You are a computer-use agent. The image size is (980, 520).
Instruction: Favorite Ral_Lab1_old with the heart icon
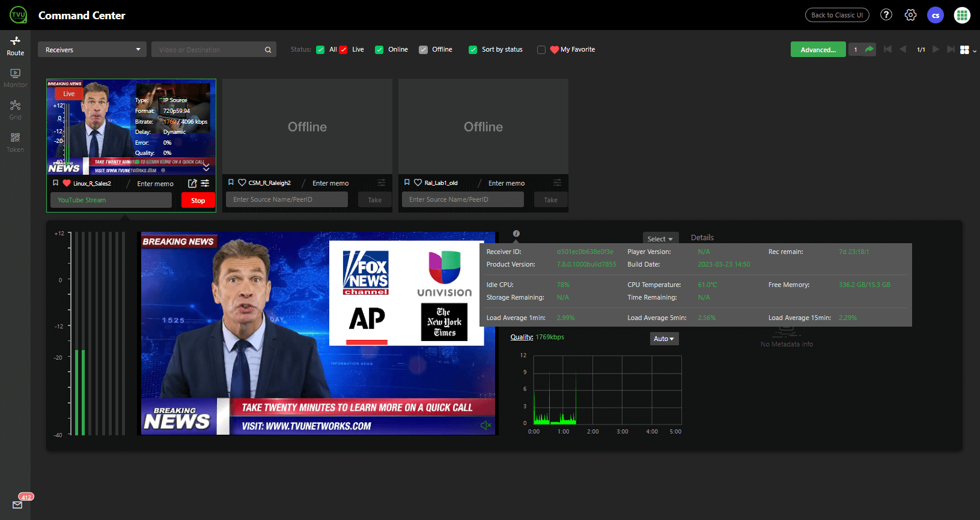[418, 183]
